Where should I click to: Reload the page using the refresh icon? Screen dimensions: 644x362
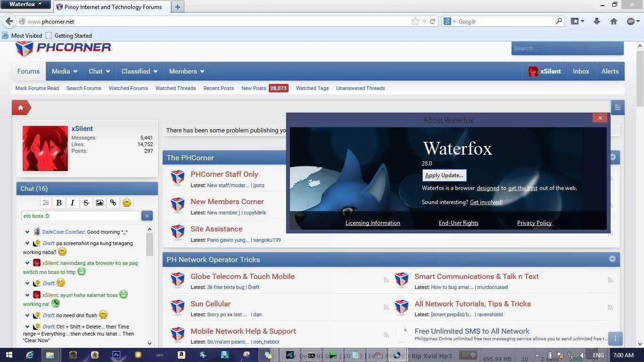pyautogui.click(x=432, y=21)
